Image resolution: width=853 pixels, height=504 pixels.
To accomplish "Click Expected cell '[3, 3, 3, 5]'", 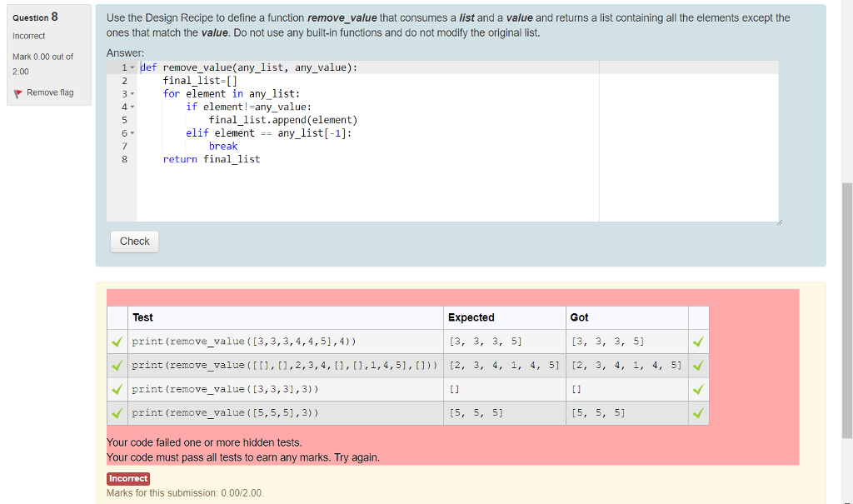I will [x=486, y=342].
